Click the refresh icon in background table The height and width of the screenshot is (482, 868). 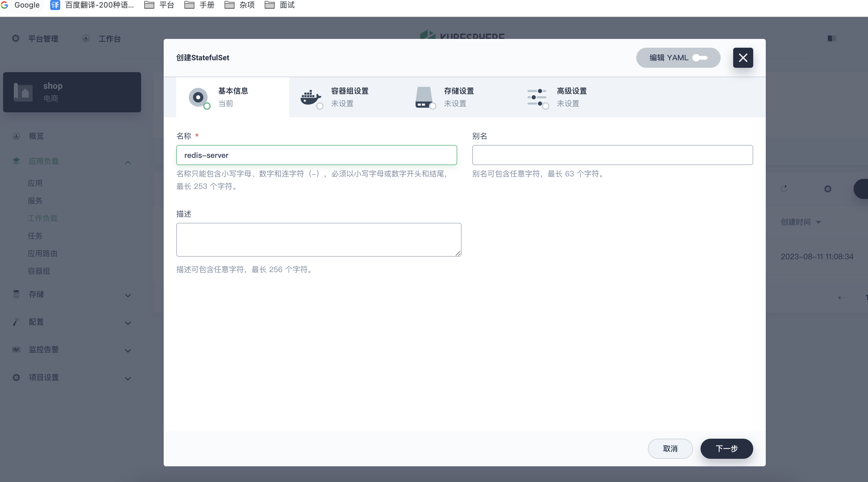point(784,189)
